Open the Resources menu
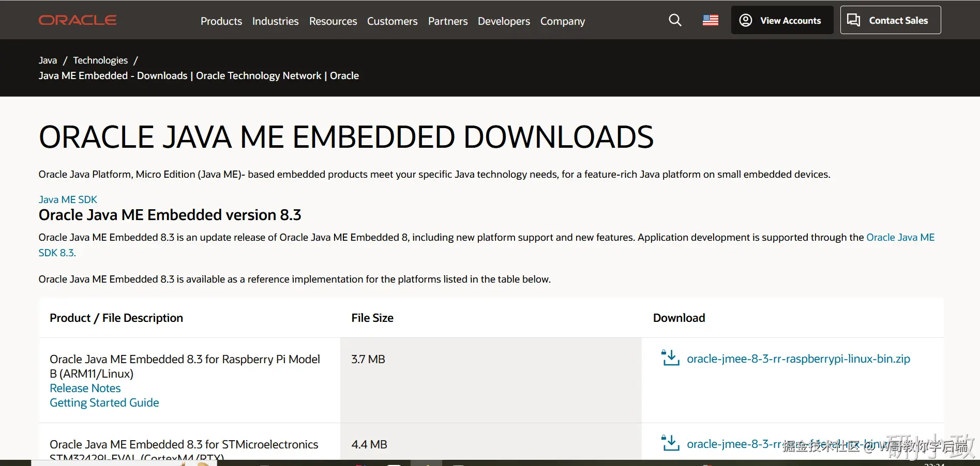980x466 pixels. click(333, 21)
